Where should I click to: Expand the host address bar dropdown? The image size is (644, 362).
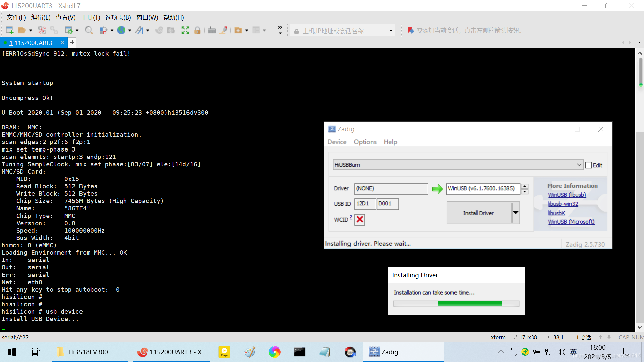click(x=391, y=31)
